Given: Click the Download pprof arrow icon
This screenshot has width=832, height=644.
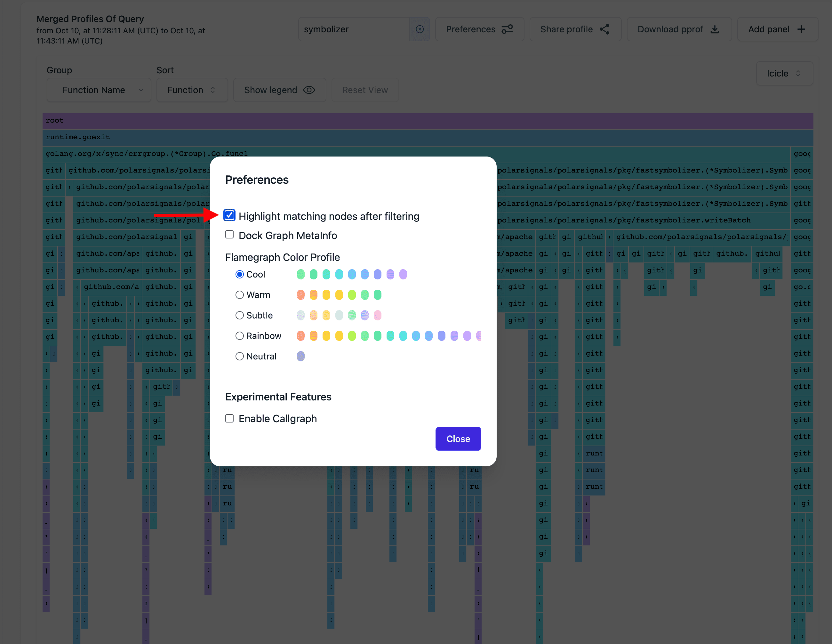Looking at the screenshot, I should [x=715, y=29].
